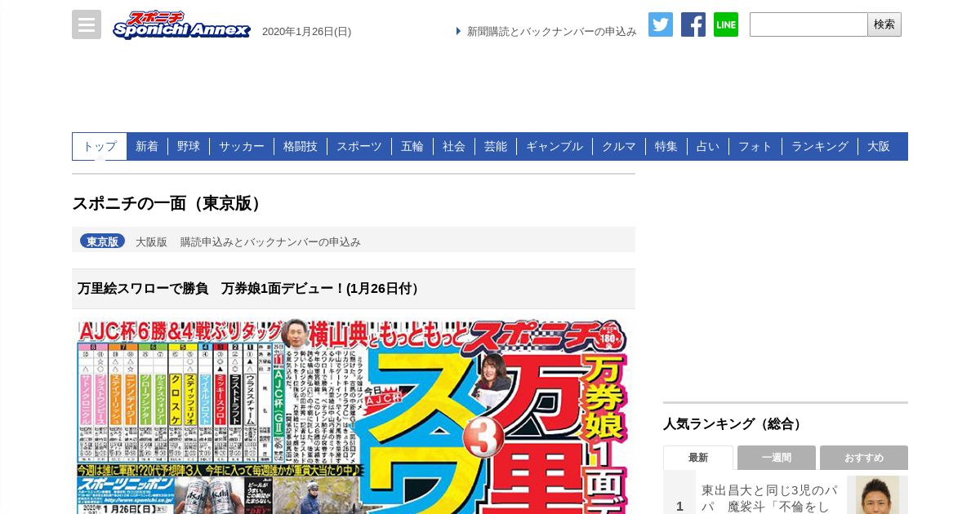The height and width of the screenshot is (514, 980).
Task: Go to the 社会 section
Action: point(454,146)
